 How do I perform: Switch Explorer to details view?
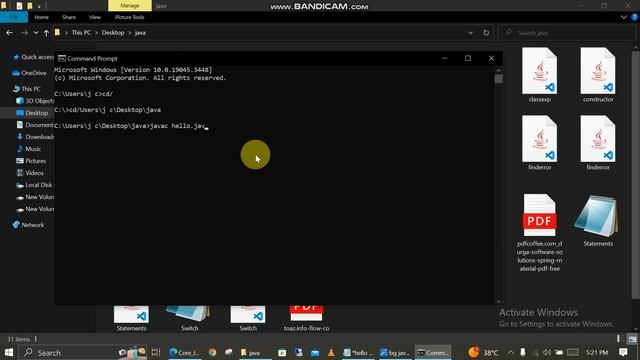[x=619, y=339]
